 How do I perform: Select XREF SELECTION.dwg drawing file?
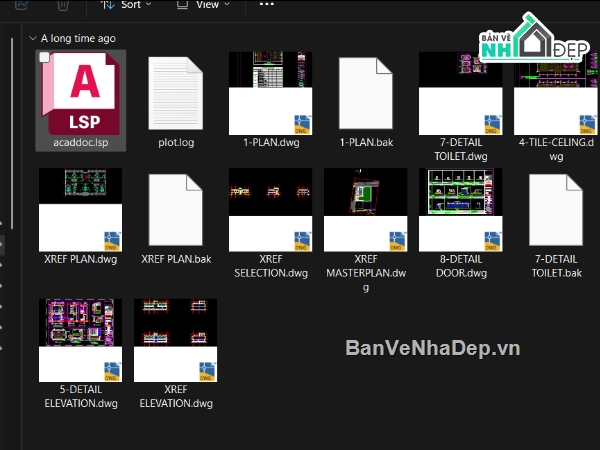click(x=271, y=210)
